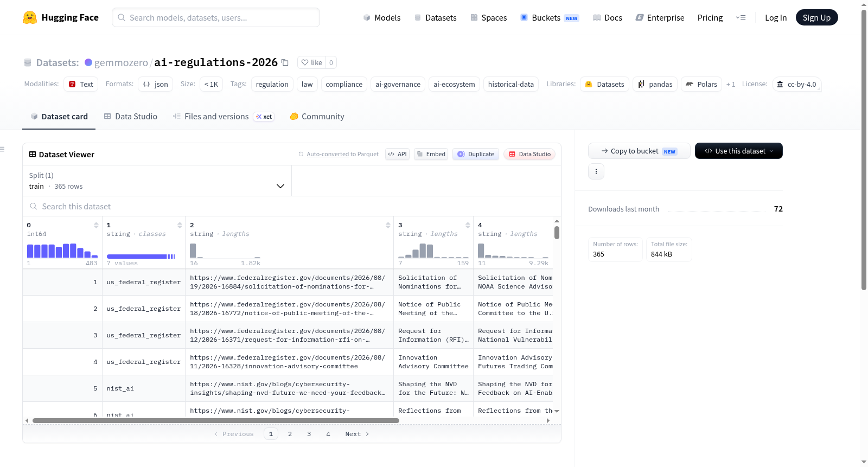Click the table vertical scrollbar thumb
The image size is (868, 467).
tap(557, 233)
